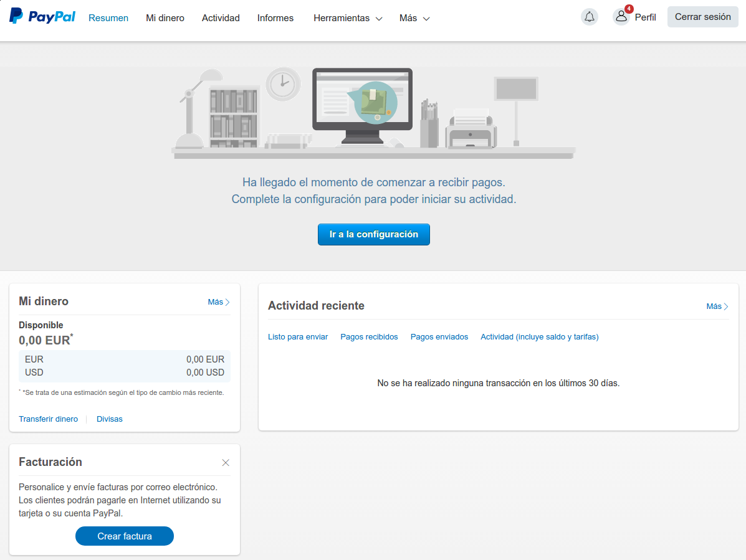Viewport: 746px width, 560px height.
Task: Click Ir a la configuración button
Action: 373,234
